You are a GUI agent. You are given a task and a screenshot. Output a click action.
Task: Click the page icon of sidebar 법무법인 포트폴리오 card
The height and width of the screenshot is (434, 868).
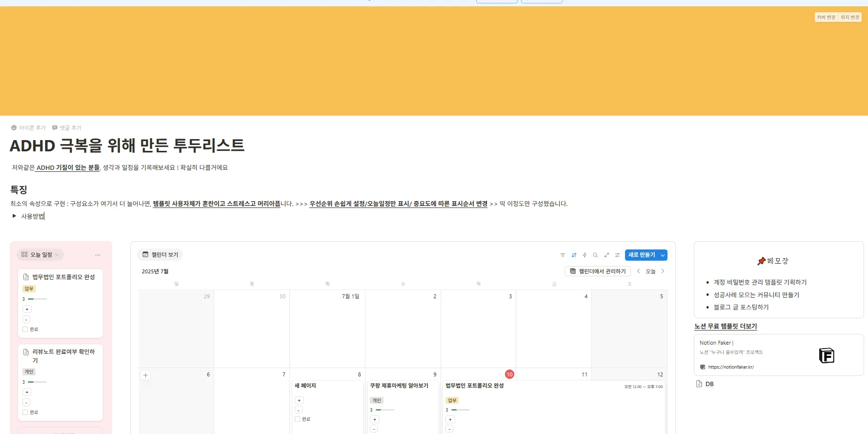(26, 277)
